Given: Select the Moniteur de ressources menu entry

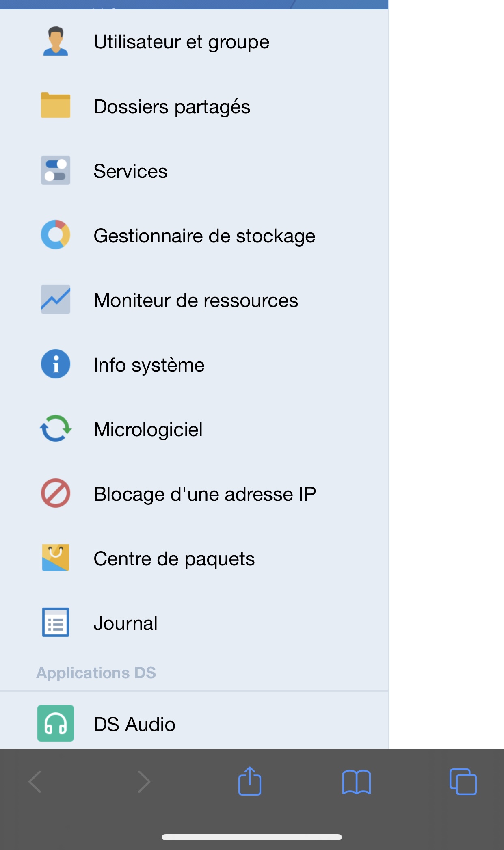Looking at the screenshot, I should pos(196,301).
